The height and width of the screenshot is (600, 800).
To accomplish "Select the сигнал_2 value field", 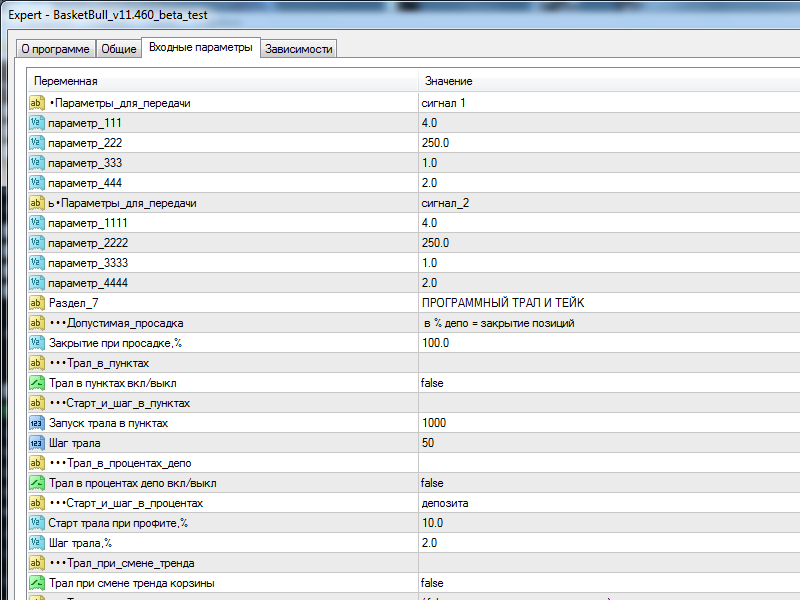I will (445, 203).
